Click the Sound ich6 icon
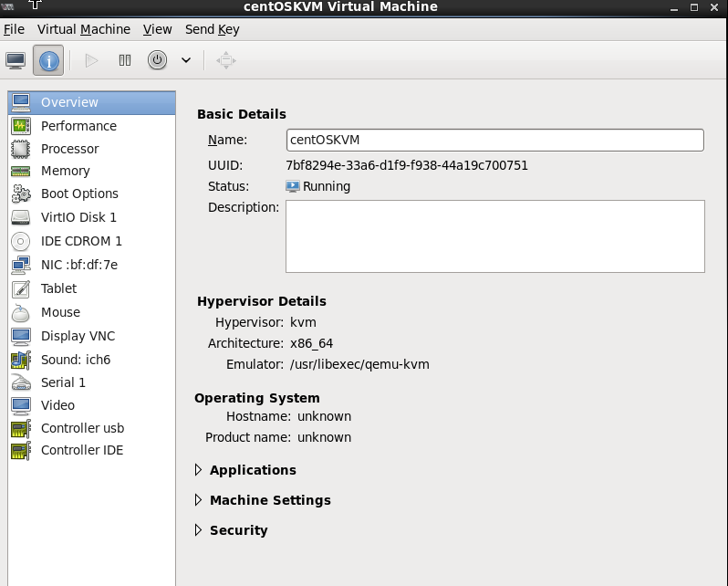 (21, 361)
